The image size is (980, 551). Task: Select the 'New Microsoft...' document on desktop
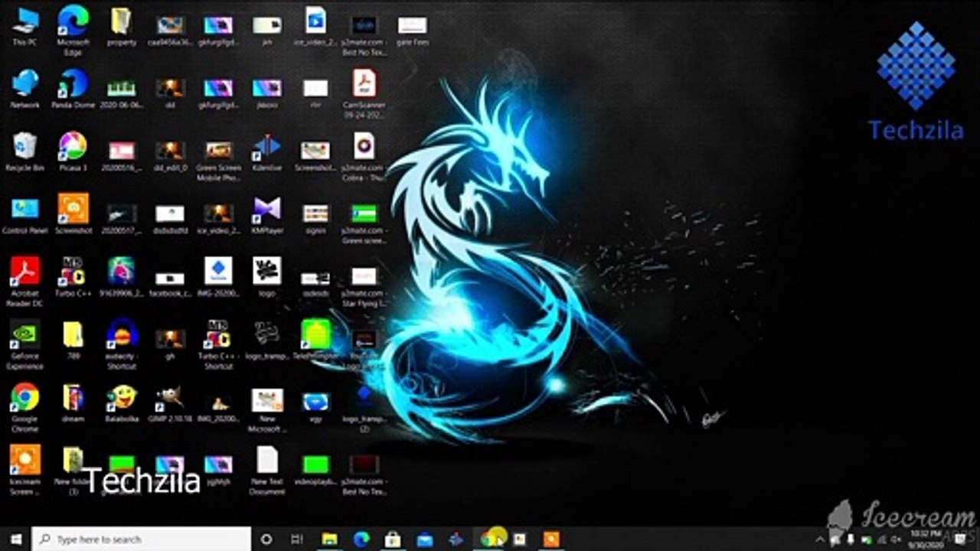[x=267, y=410]
